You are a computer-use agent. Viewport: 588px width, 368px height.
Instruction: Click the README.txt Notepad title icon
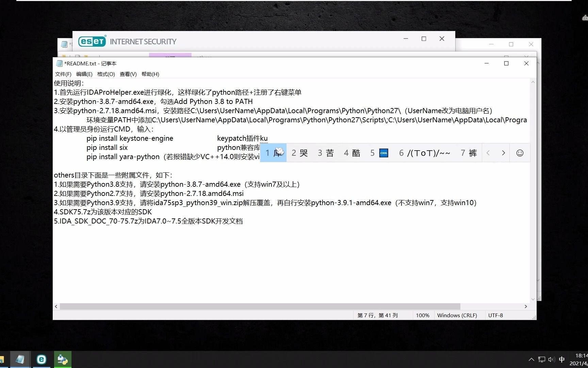tap(59, 63)
